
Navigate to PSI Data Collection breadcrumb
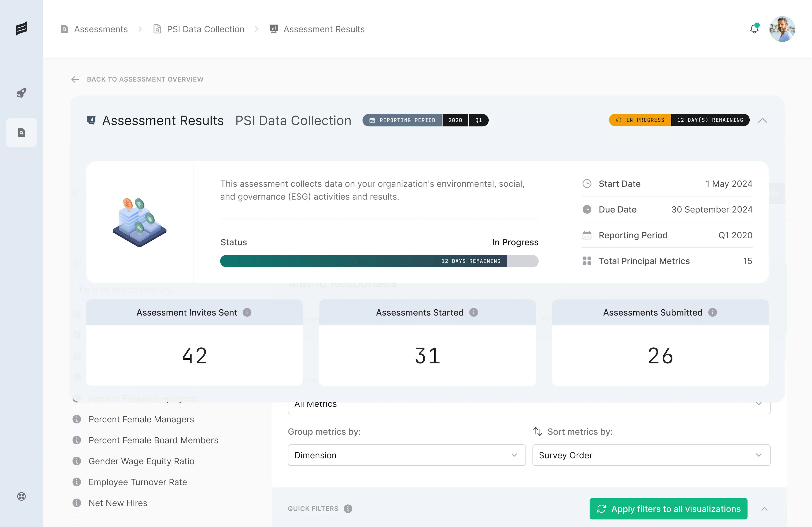click(205, 29)
